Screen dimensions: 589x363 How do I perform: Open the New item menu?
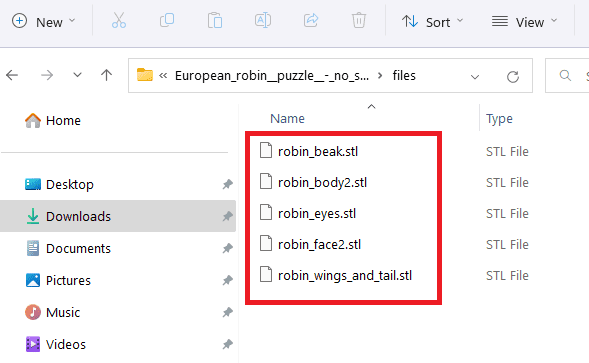[43, 22]
